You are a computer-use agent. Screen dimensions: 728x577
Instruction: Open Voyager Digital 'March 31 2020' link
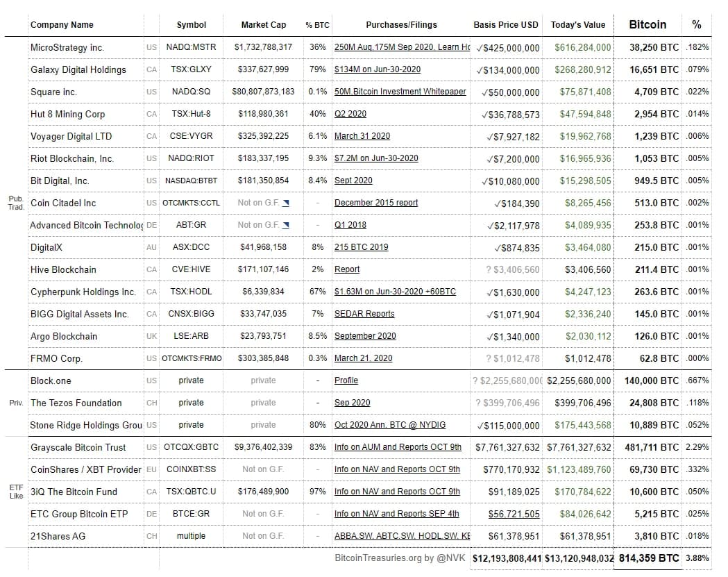pos(362,136)
